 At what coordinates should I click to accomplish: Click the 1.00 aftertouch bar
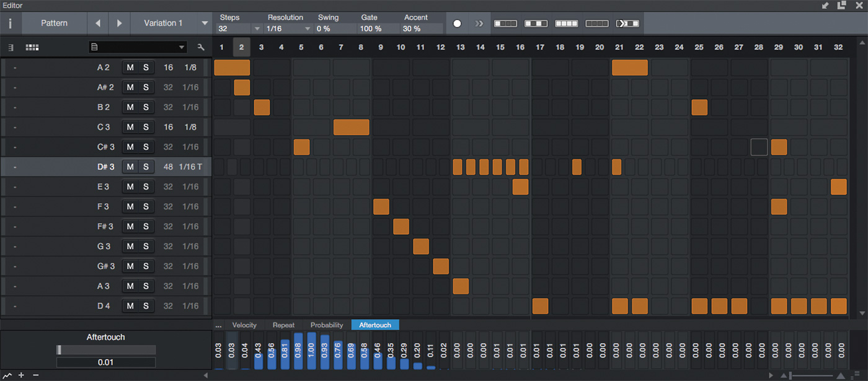(x=312, y=351)
